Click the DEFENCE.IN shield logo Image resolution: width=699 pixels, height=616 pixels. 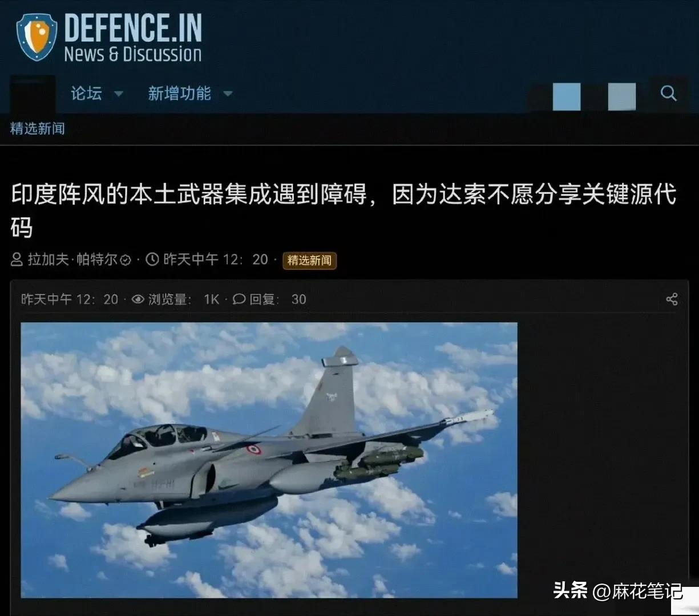(37, 37)
